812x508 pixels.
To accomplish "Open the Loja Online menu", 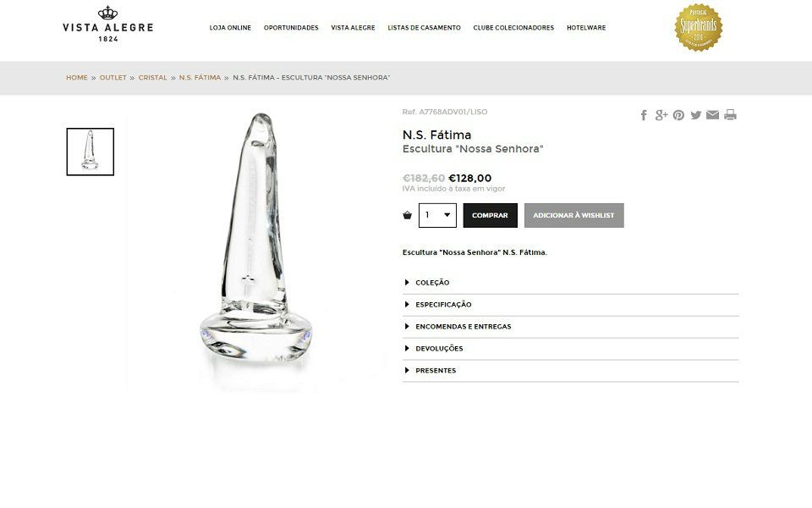I will pos(230,28).
